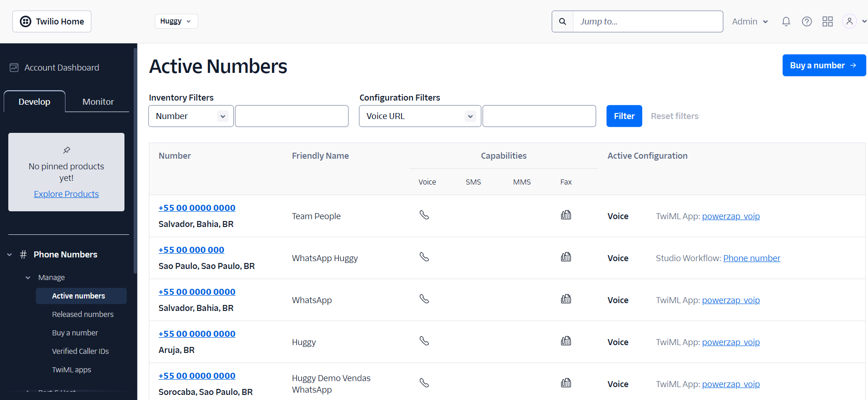Viewport: 868px width, 400px height.
Task: Click Reset filters
Action: coord(674,116)
